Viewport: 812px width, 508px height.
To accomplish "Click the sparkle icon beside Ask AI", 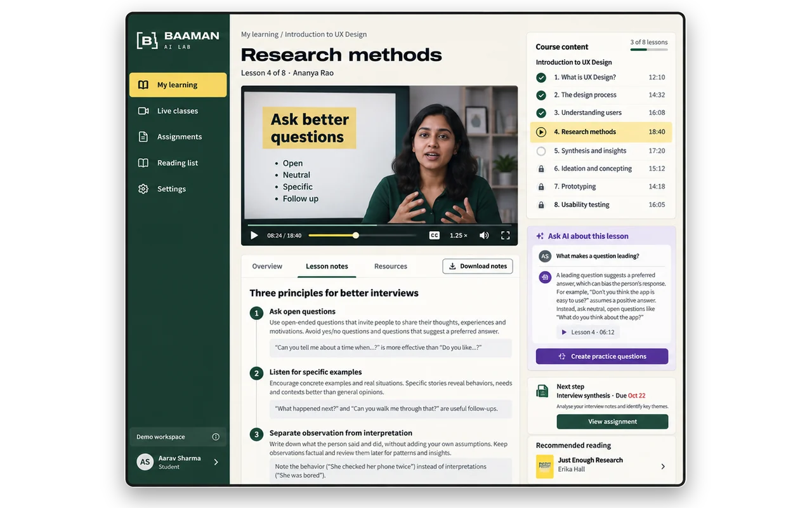I will (540, 236).
